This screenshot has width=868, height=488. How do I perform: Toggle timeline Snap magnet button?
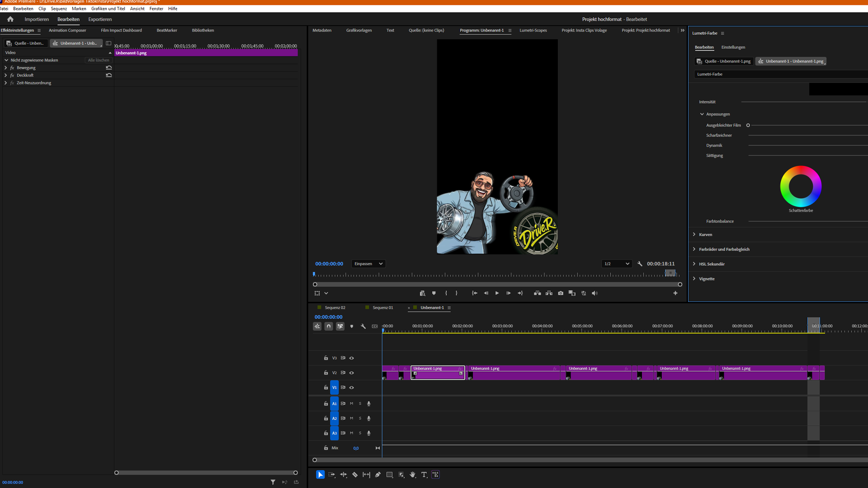point(329,326)
